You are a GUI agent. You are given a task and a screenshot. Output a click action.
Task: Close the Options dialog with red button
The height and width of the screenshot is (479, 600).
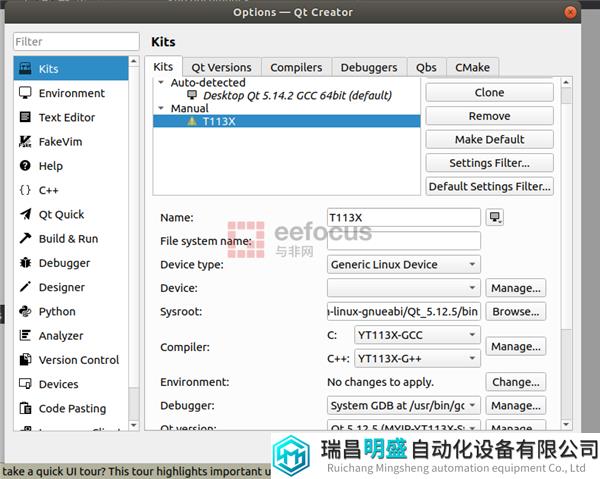click(570, 12)
